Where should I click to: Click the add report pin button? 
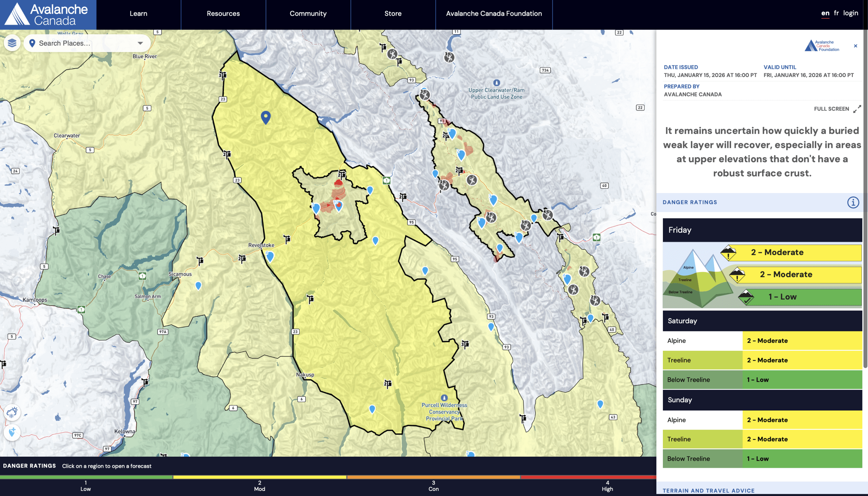pos(12,433)
